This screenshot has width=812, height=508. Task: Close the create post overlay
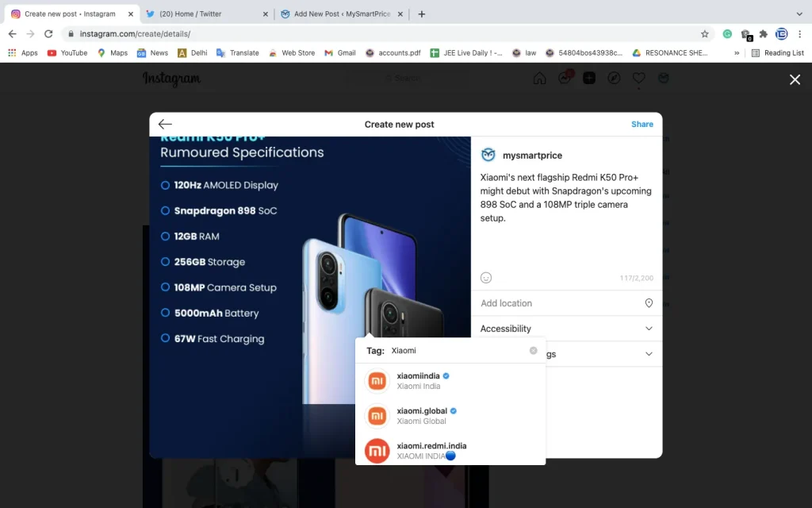click(795, 79)
